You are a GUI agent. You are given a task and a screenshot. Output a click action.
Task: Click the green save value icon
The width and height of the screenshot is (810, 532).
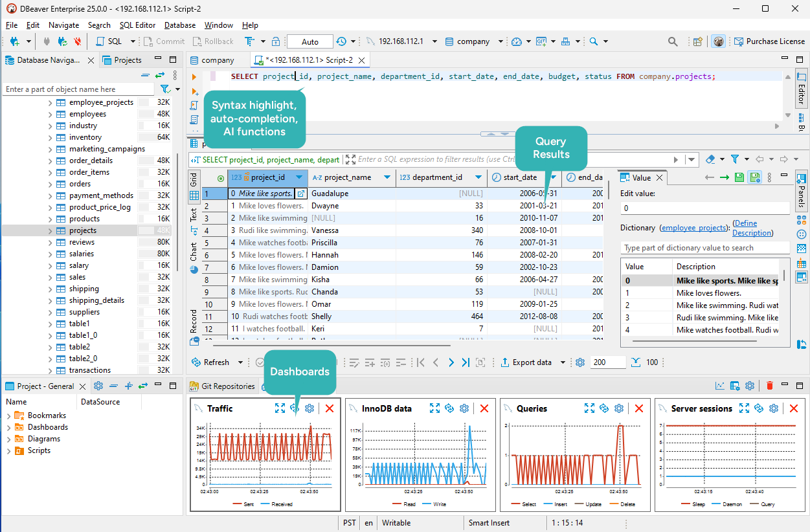coord(739,177)
